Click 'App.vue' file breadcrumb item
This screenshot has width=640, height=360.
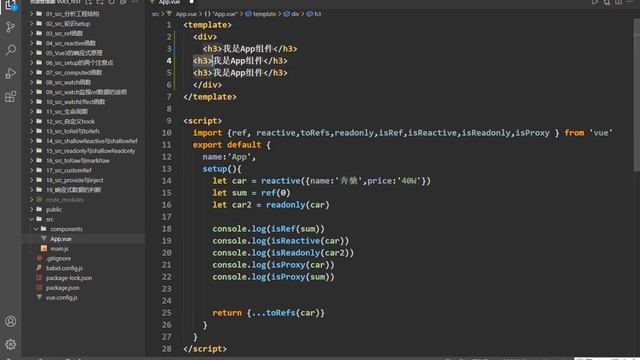point(186,14)
